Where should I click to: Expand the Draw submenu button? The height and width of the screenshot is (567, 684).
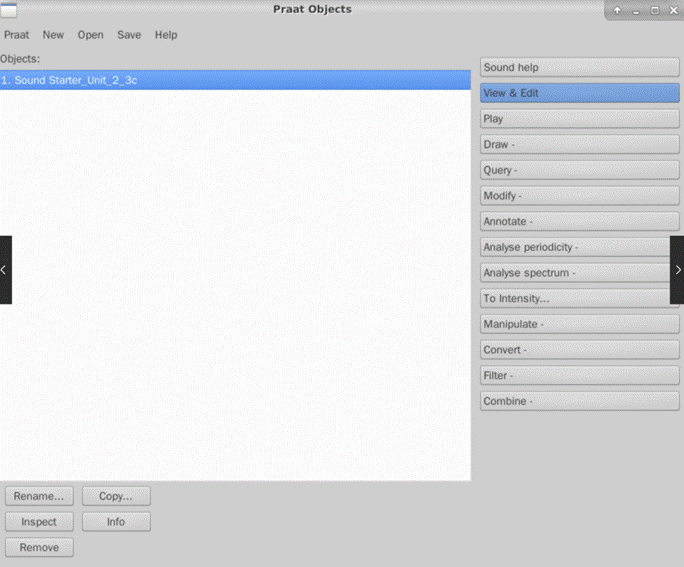pyautogui.click(x=580, y=144)
